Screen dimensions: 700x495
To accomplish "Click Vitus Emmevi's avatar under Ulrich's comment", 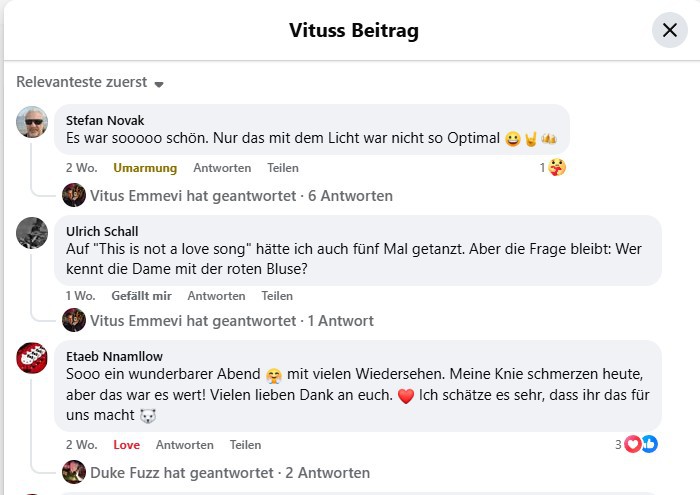I will pos(74,320).
